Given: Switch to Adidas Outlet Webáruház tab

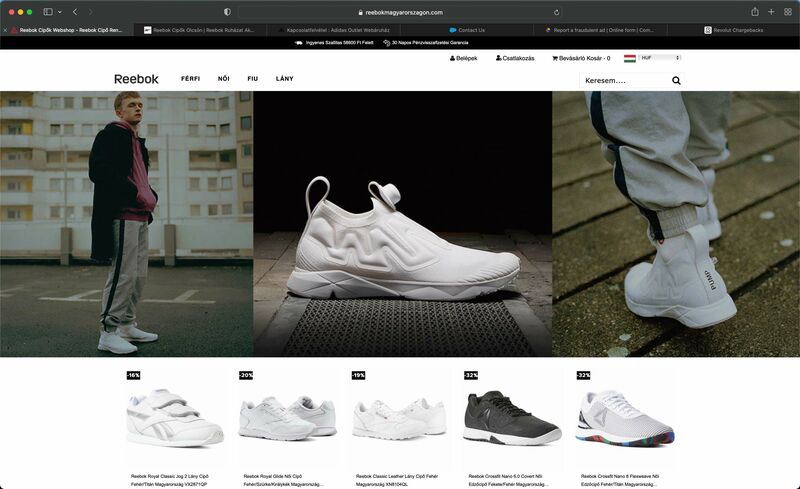Looking at the screenshot, I should 333,30.
